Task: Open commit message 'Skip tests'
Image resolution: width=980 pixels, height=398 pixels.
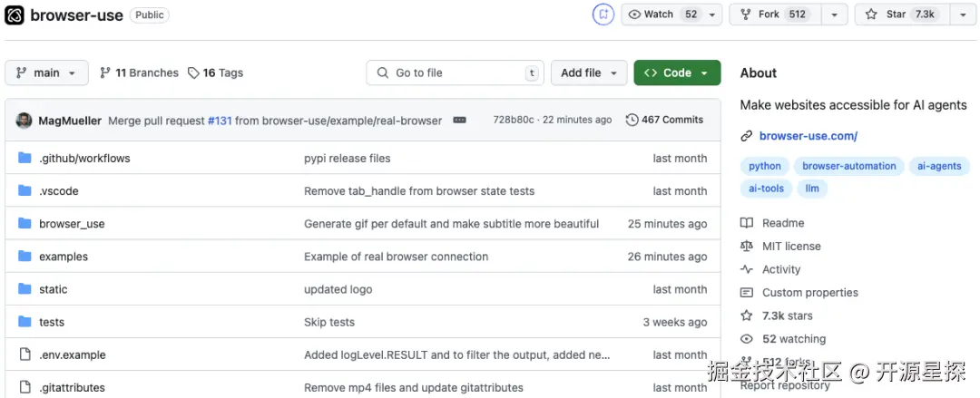Action: pos(328,323)
